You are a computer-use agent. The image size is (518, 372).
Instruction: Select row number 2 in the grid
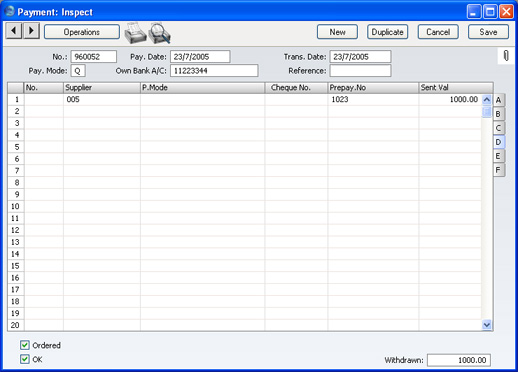point(16,111)
